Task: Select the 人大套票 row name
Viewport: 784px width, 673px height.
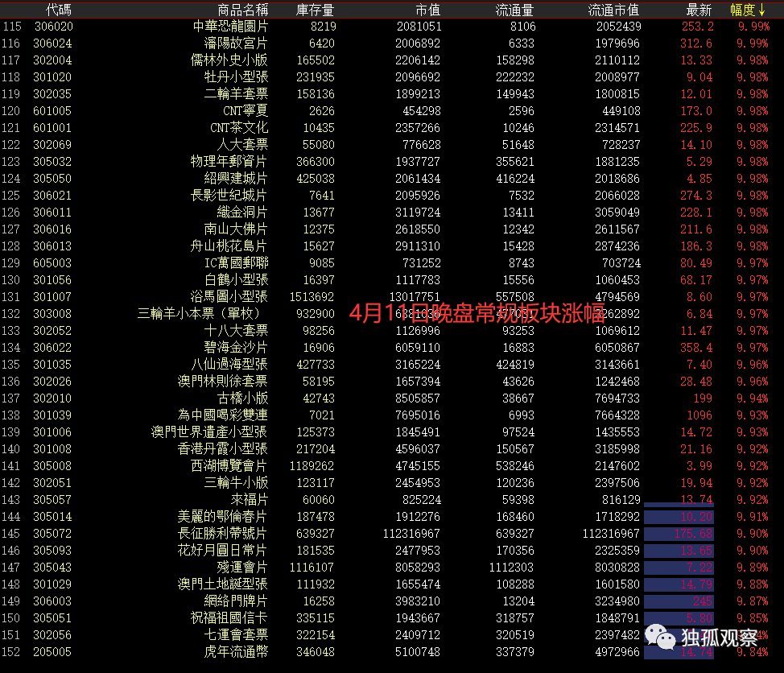Action: coord(242,145)
